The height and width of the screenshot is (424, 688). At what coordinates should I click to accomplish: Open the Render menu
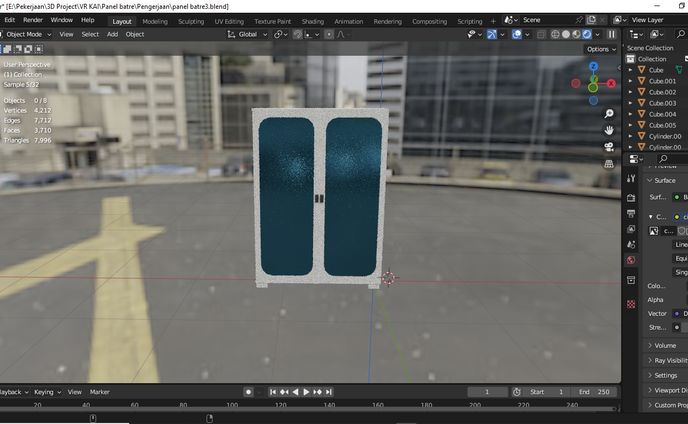coord(33,20)
